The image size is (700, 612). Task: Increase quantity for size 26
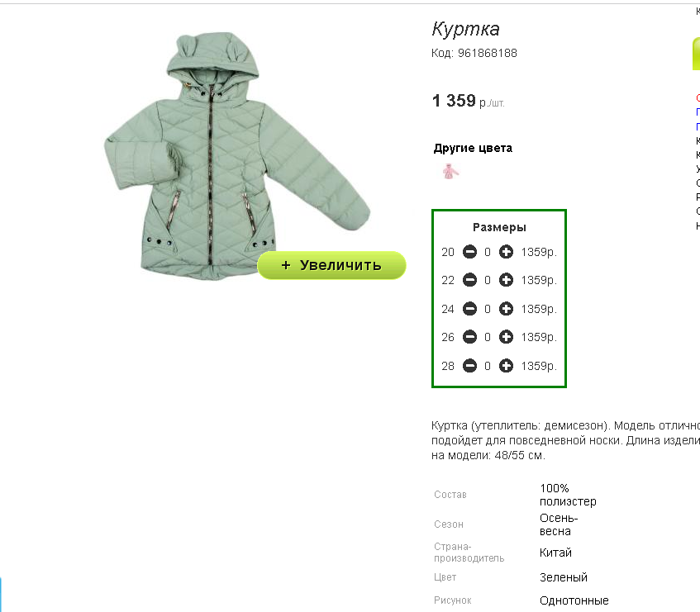click(x=506, y=337)
